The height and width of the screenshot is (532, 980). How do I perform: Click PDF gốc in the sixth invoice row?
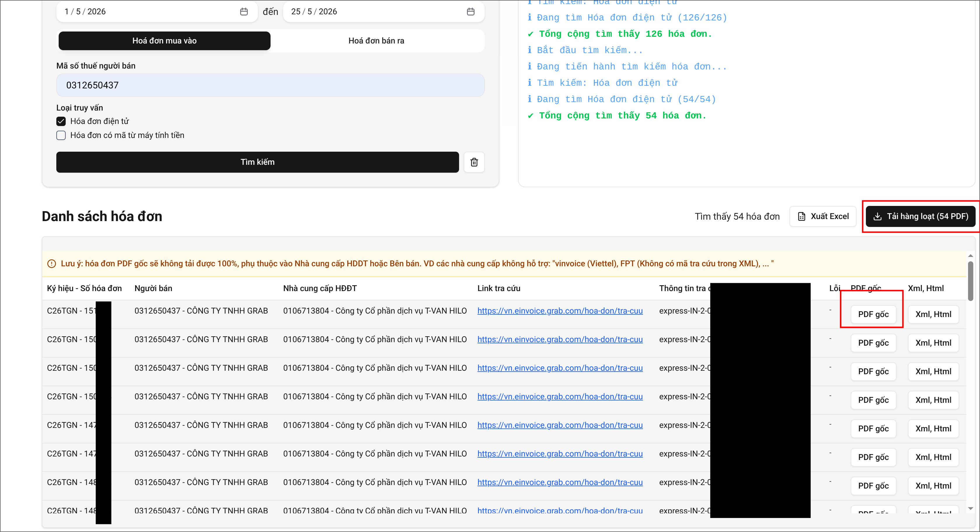point(873,457)
